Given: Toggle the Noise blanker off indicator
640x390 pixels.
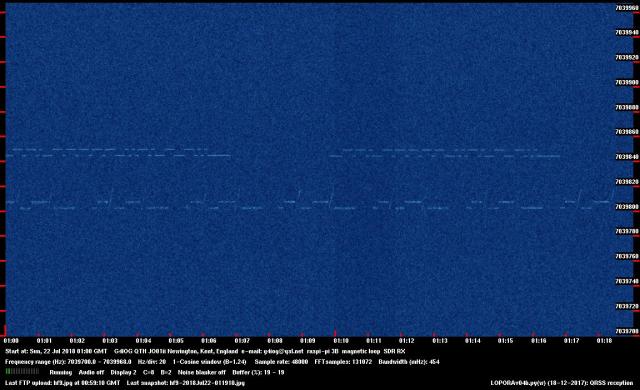Looking at the screenshot, I should [202, 372].
